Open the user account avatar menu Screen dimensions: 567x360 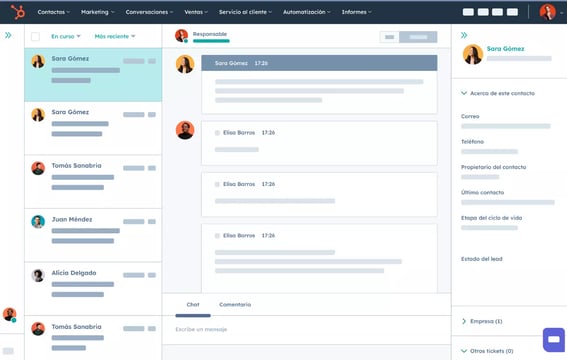point(548,12)
